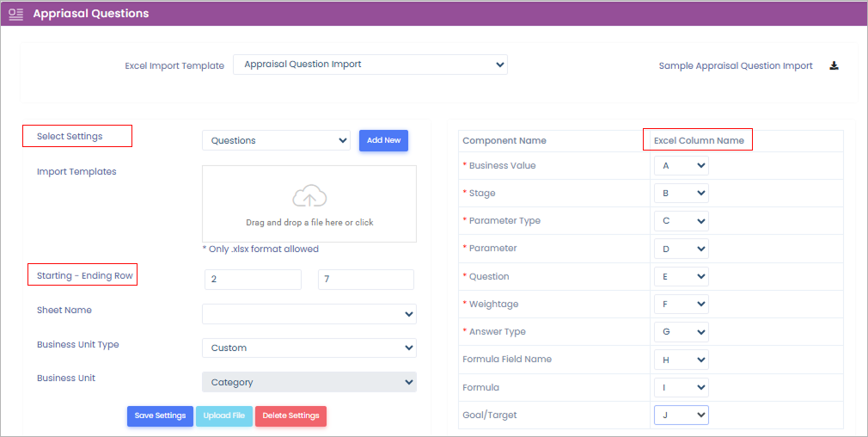Click the Add New button

pos(383,140)
